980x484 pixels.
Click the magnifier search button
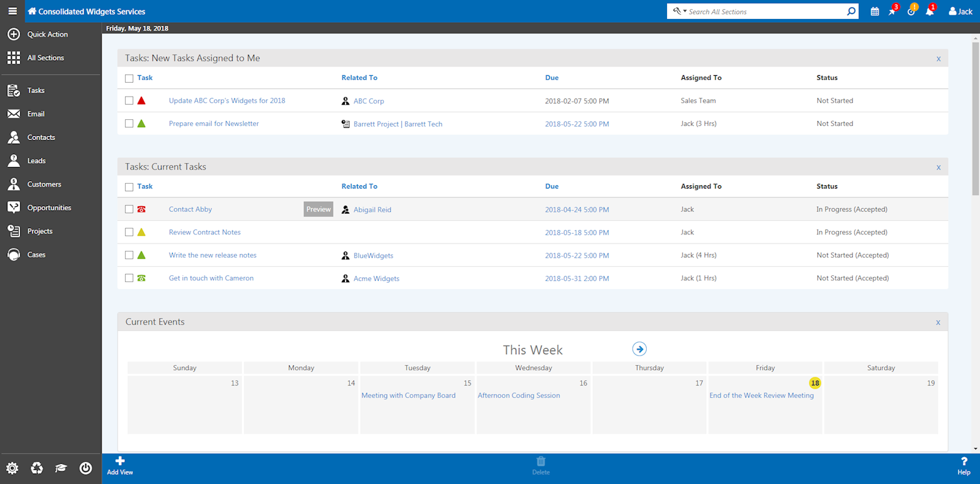click(x=851, y=11)
